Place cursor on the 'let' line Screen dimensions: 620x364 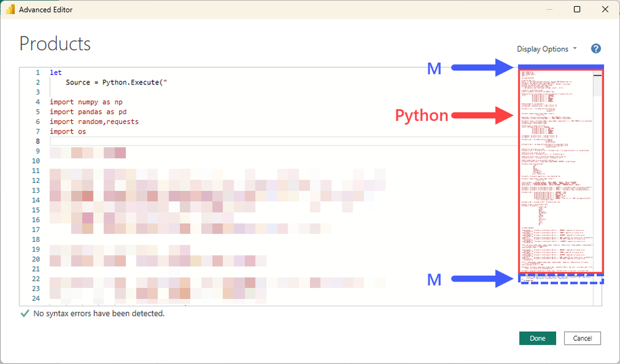pos(55,72)
